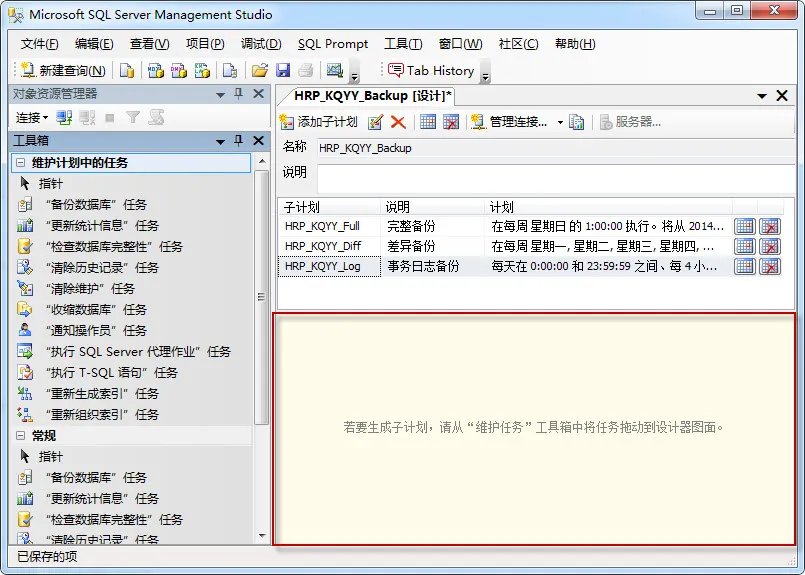Screen dimensions: 805x575
Task: Click the Save disk icon in toolbar
Action: point(283,70)
